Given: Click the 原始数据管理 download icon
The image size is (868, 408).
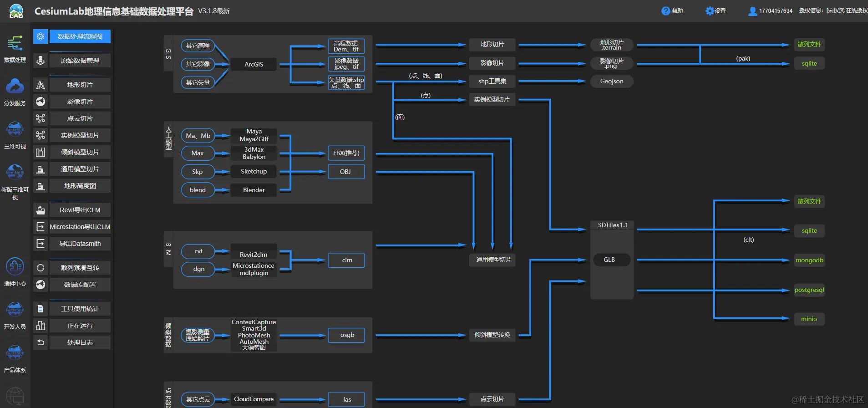Looking at the screenshot, I should point(41,61).
